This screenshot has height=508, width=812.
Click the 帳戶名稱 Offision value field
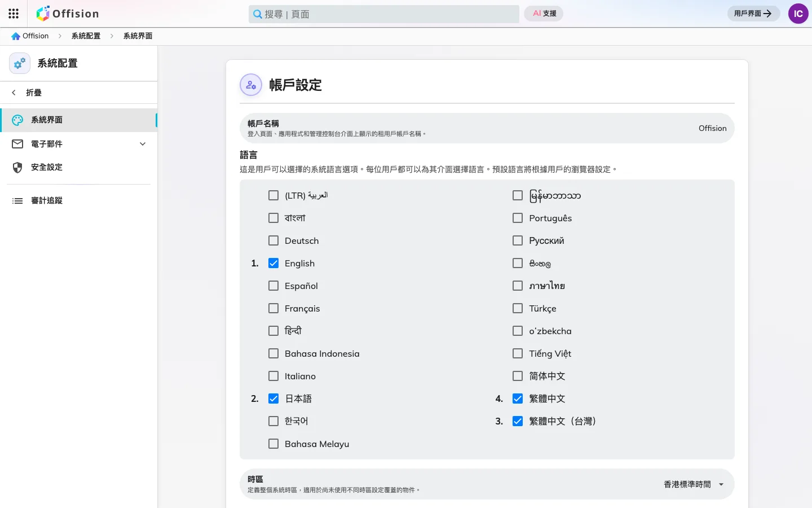point(713,128)
